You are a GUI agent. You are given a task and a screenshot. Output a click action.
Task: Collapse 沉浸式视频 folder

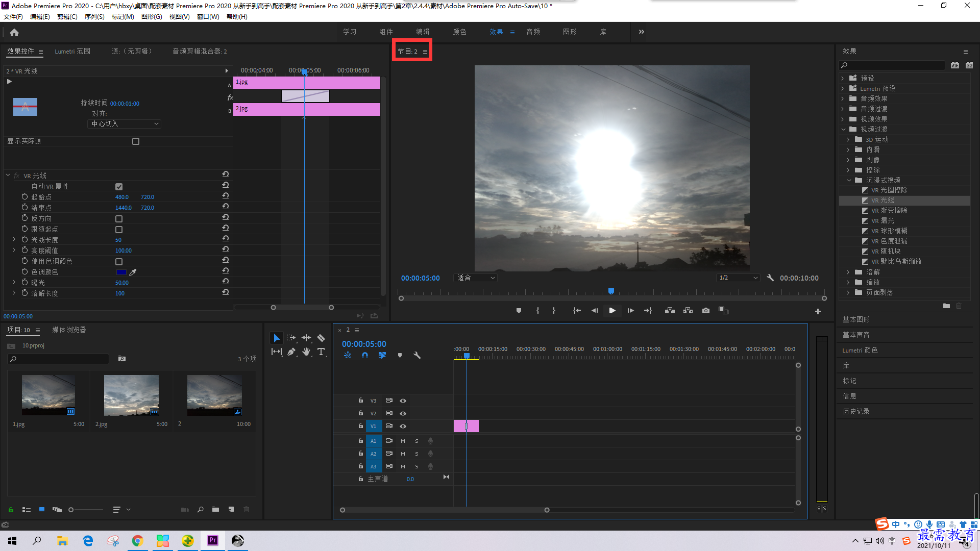tap(849, 180)
